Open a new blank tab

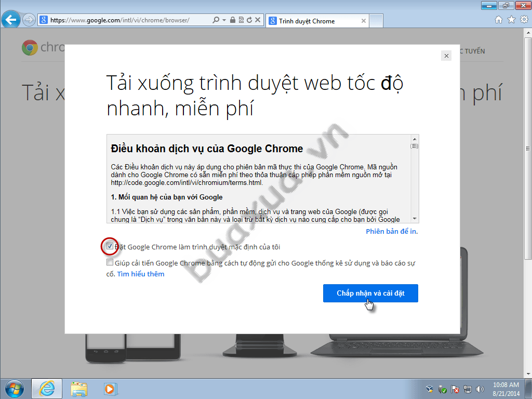[x=376, y=21]
